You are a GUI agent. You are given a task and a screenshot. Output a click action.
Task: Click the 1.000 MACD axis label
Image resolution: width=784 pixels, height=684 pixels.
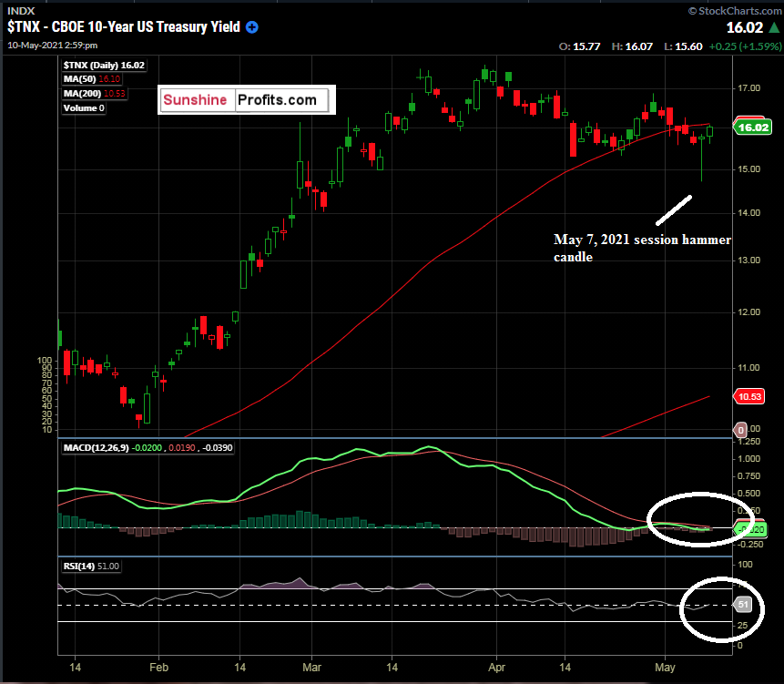tap(749, 458)
